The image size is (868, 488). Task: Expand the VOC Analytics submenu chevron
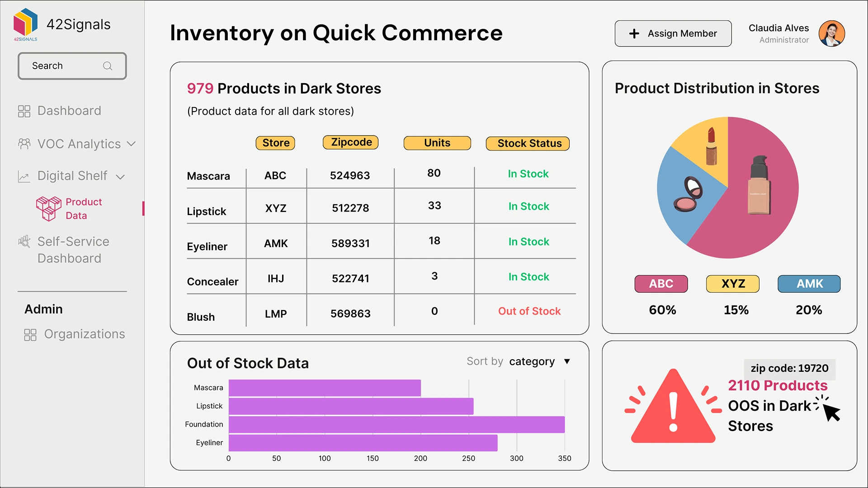coord(132,144)
